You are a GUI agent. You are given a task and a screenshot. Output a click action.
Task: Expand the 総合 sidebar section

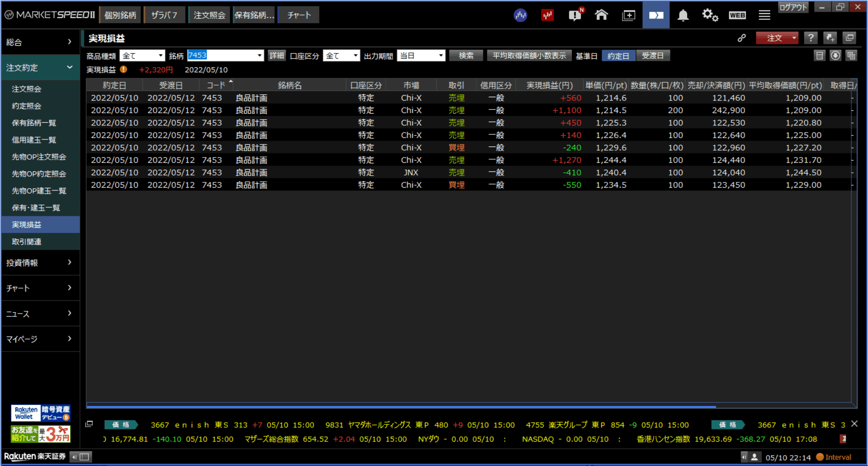click(x=40, y=42)
